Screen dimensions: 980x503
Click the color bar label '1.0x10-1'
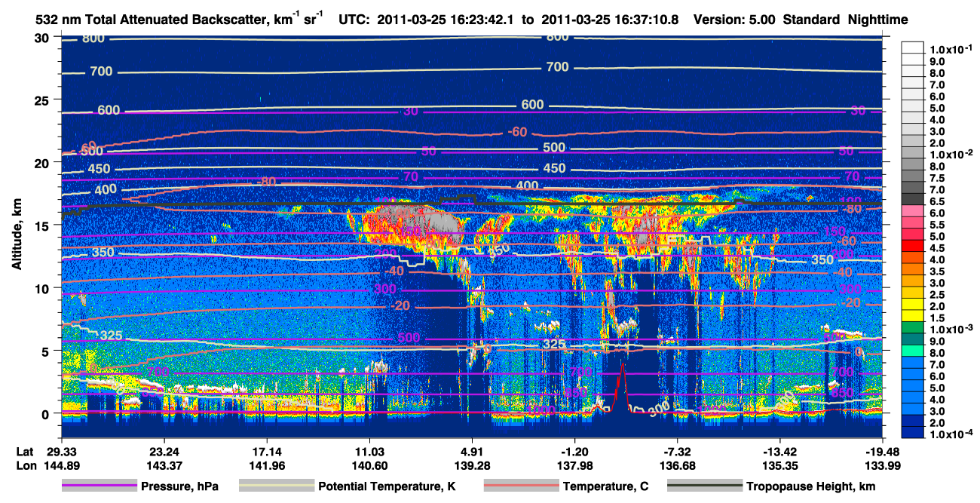coord(950,50)
